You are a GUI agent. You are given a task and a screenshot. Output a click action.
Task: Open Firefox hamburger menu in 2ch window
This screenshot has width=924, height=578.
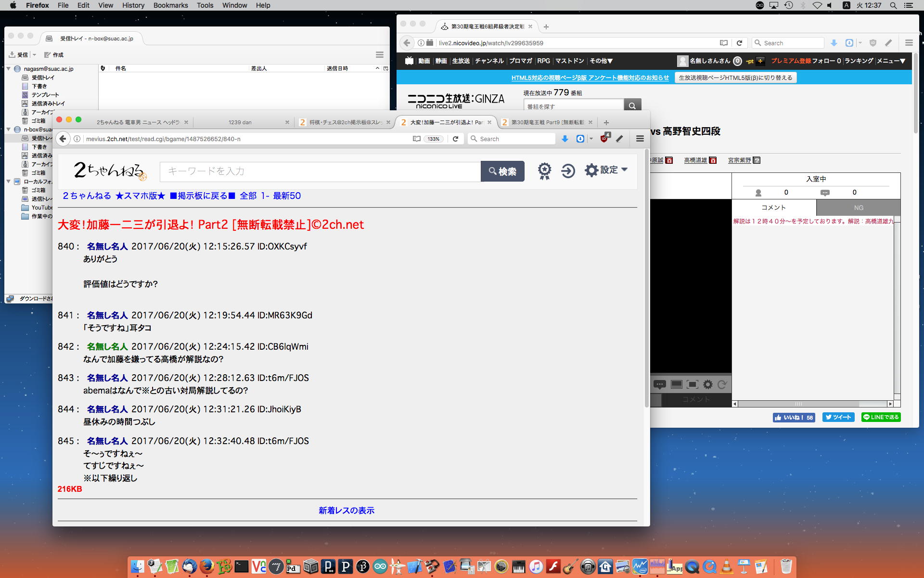640,139
